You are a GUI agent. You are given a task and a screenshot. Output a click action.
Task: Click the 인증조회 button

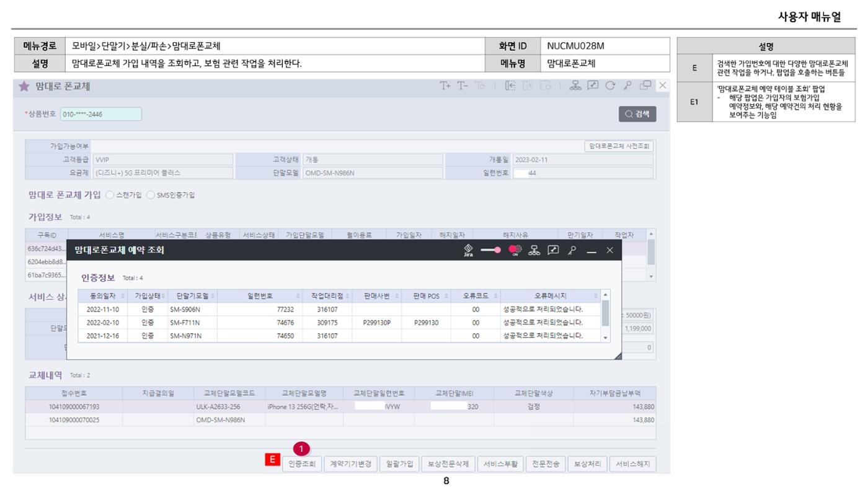point(301,464)
